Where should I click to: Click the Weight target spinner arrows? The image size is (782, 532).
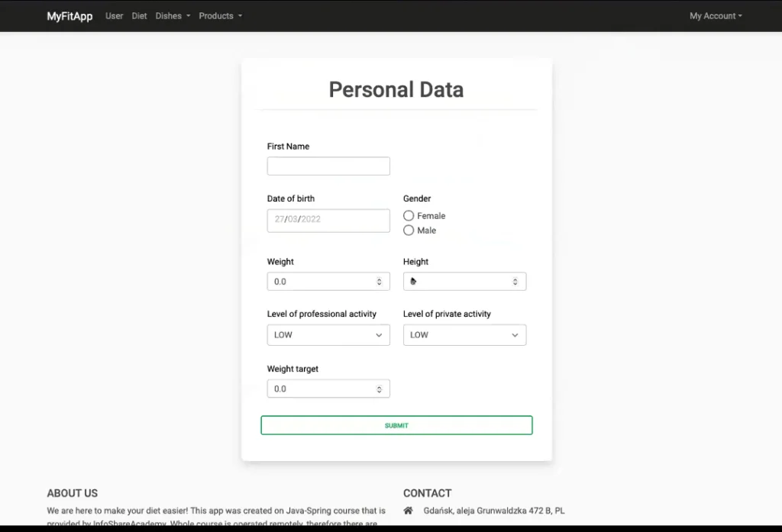tap(379, 389)
